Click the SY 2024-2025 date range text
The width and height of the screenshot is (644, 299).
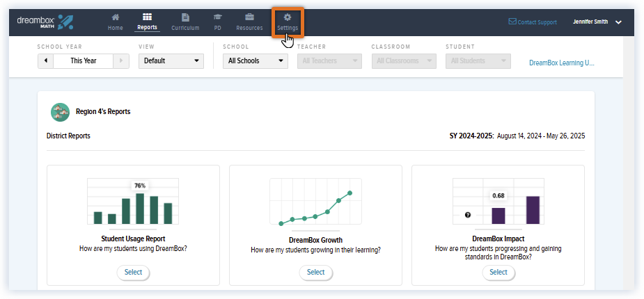pos(517,136)
